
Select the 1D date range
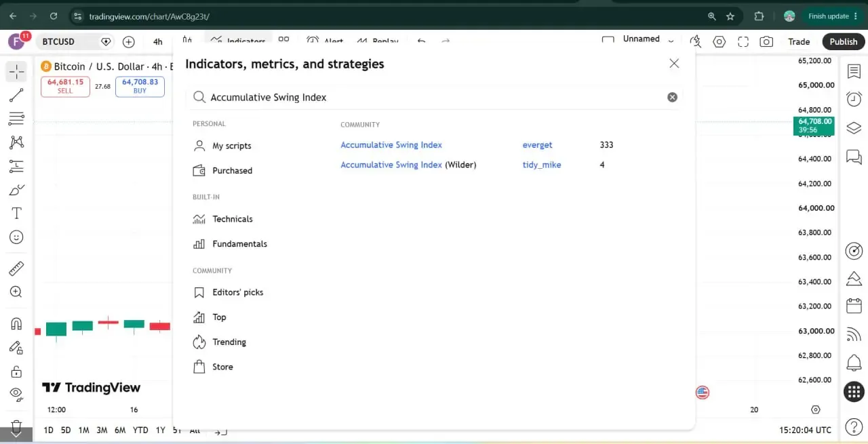pos(48,430)
